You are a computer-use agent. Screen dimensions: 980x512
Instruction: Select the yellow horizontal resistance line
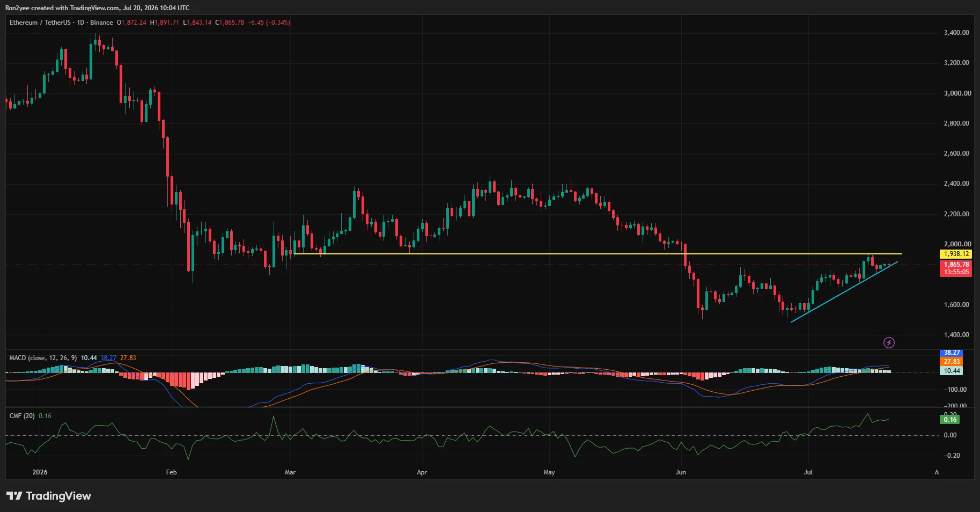(x=598, y=254)
